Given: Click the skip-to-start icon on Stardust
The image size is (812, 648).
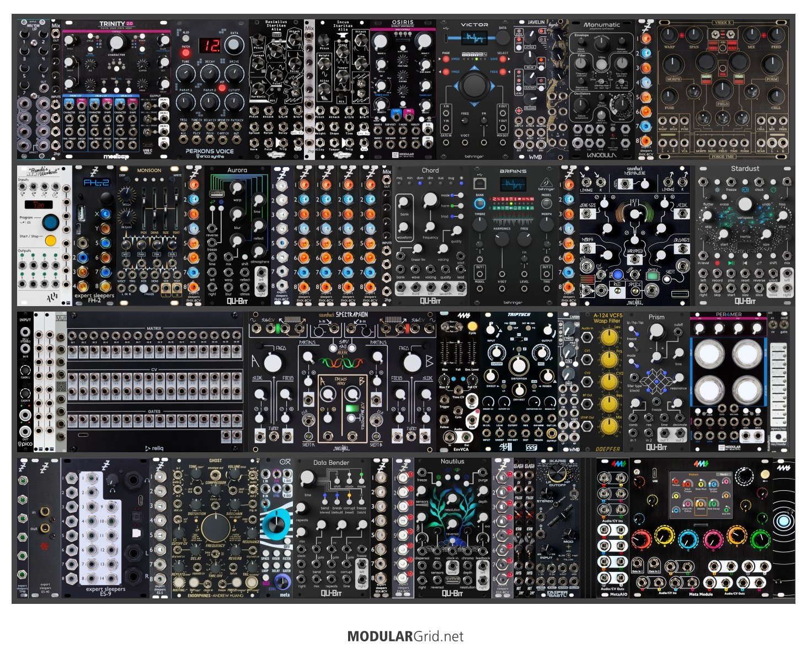Looking at the screenshot, I should pyautogui.click(x=745, y=263).
